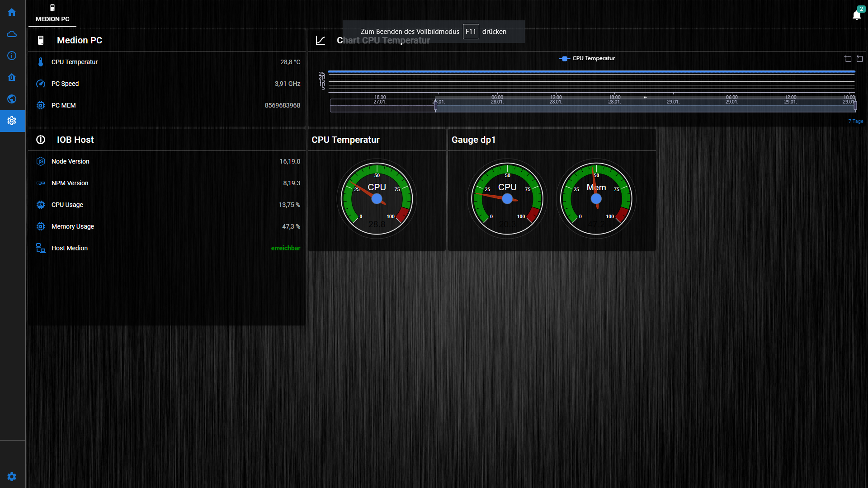Click the 47,3 % memory usage value
Image resolution: width=868 pixels, height=488 pixels.
click(291, 226)
